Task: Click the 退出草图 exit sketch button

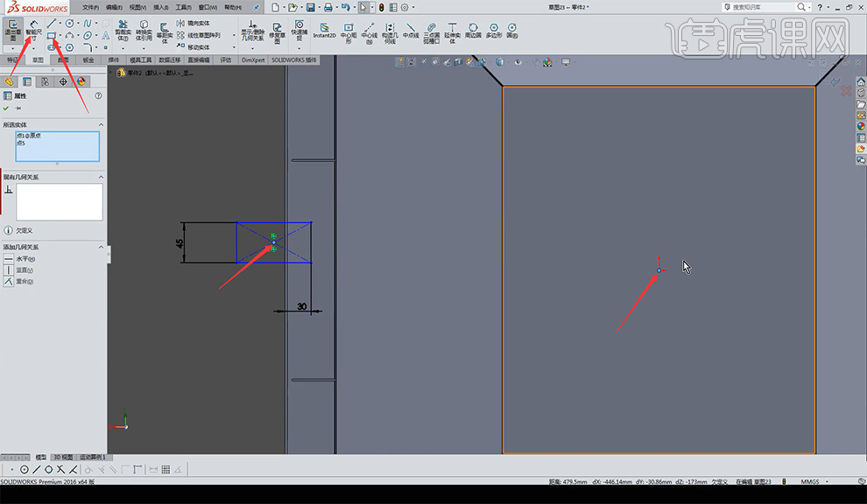Action: point(13,31)
